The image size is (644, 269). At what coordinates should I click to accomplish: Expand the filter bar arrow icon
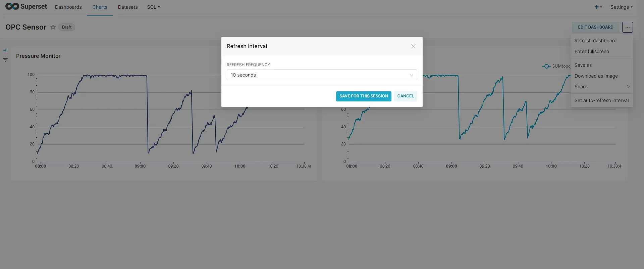5,50
